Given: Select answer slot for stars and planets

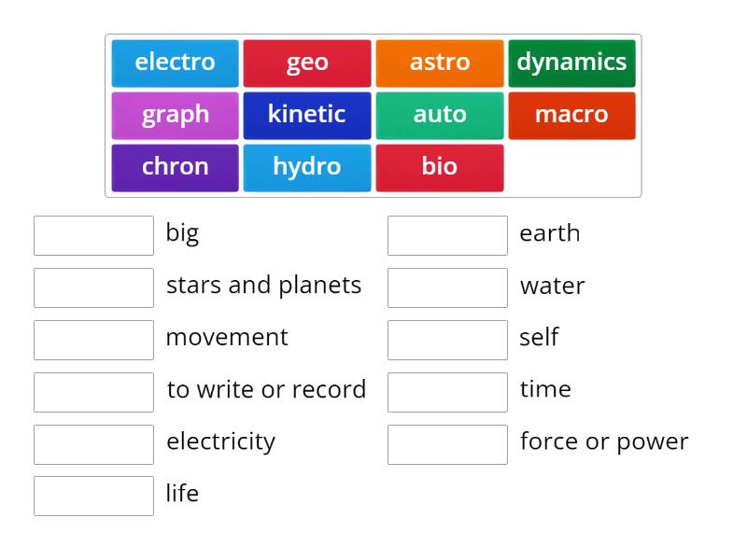Looking at the screenshot, I should [94, 287].
